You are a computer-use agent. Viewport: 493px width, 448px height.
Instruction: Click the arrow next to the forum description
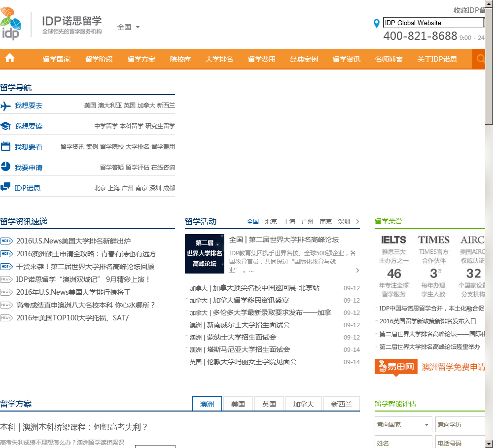pos(357,271)
